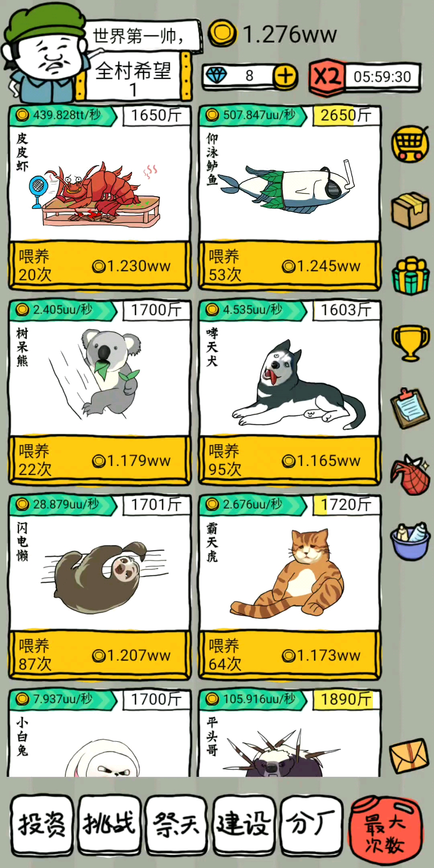The image size is (434, 868).
Task: Open the clipboard task list icon
Action: coord(410,409)
